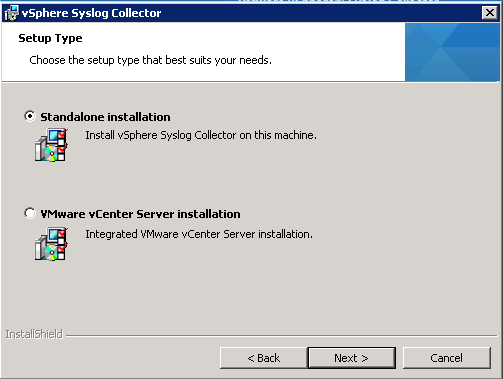This screenshot has width=503, height=379.
Task: Click the vCenter Server installation setup icon
Action: click(x=52, y=244)
